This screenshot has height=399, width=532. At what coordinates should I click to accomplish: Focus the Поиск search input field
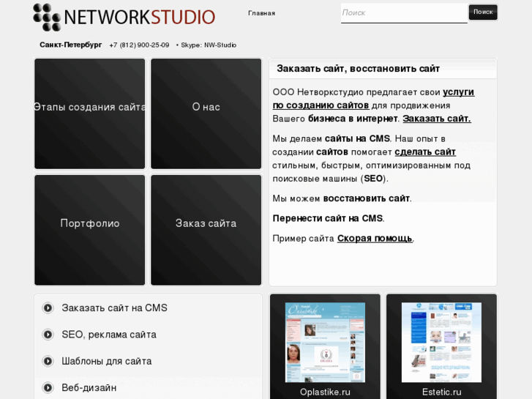pos(402,12)
